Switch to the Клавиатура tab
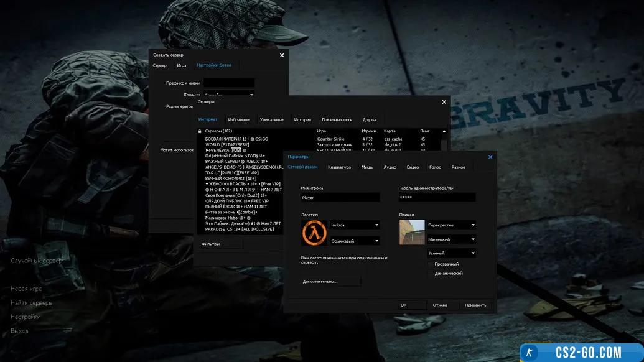Viewport: 644px width, 362px height. point(339,167)
